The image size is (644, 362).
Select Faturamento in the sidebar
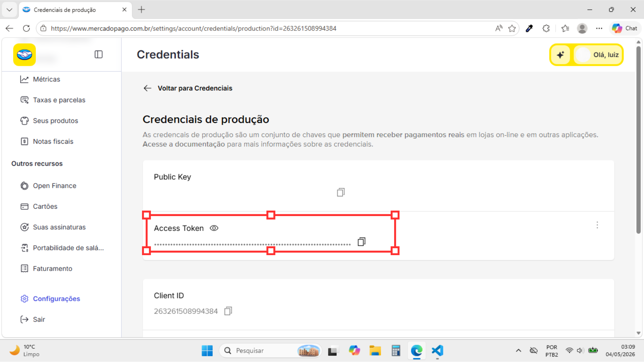(x=46, y=268)
